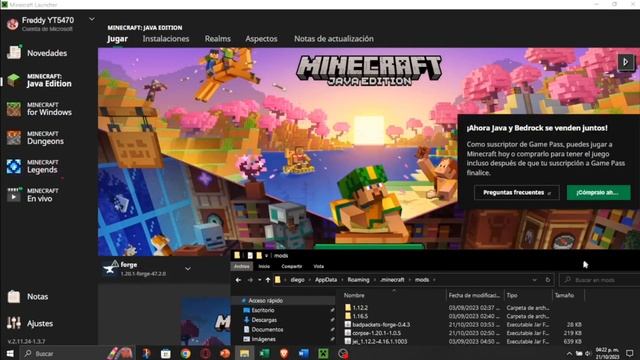The height and width of the screenshot is (360, 640).
Task: Open Notas in launcher sidebar
Action: pyautogui.click(x=28, y=296)
